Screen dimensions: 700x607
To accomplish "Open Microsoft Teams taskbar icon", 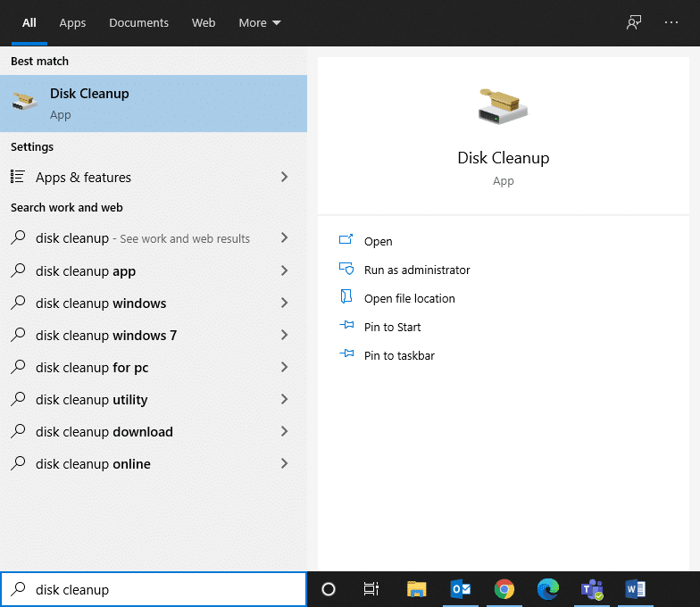I will pyautogui.click(x=592, y=589).
